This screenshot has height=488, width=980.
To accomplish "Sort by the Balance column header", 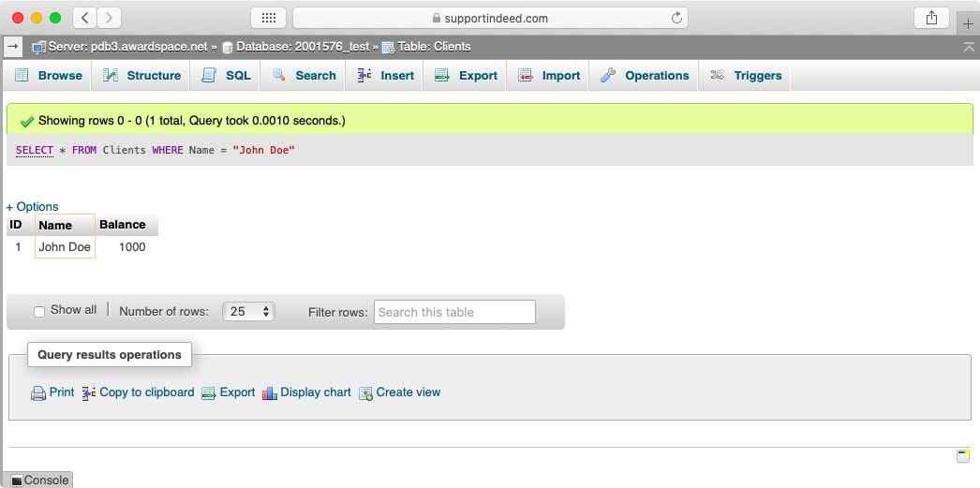I will 123,225.
